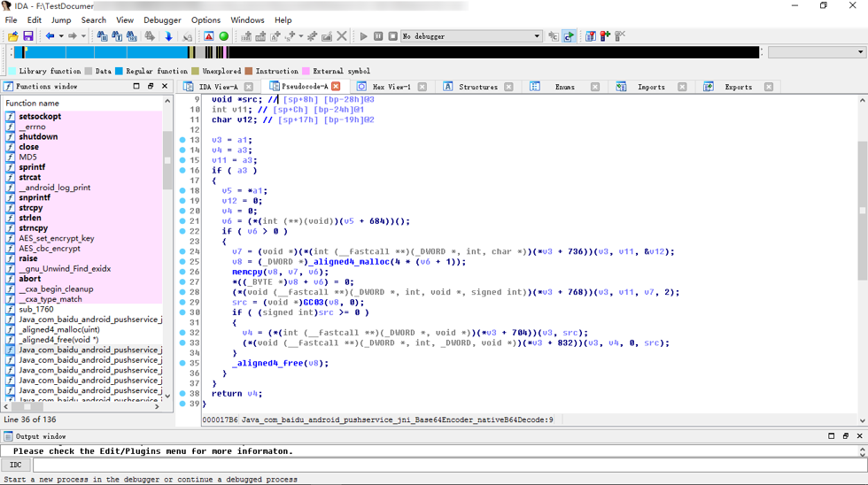Click the breakpoint list toolbar icon

click(x=591, y=36)
